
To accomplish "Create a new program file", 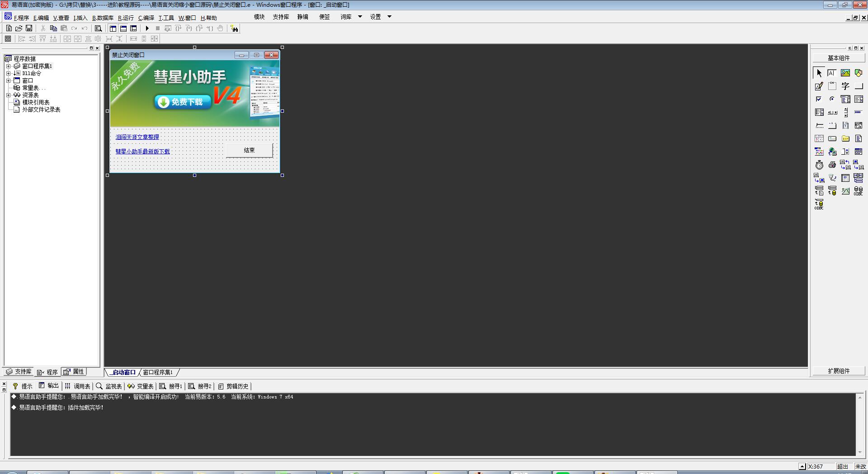I will click(x=9, y=28).
